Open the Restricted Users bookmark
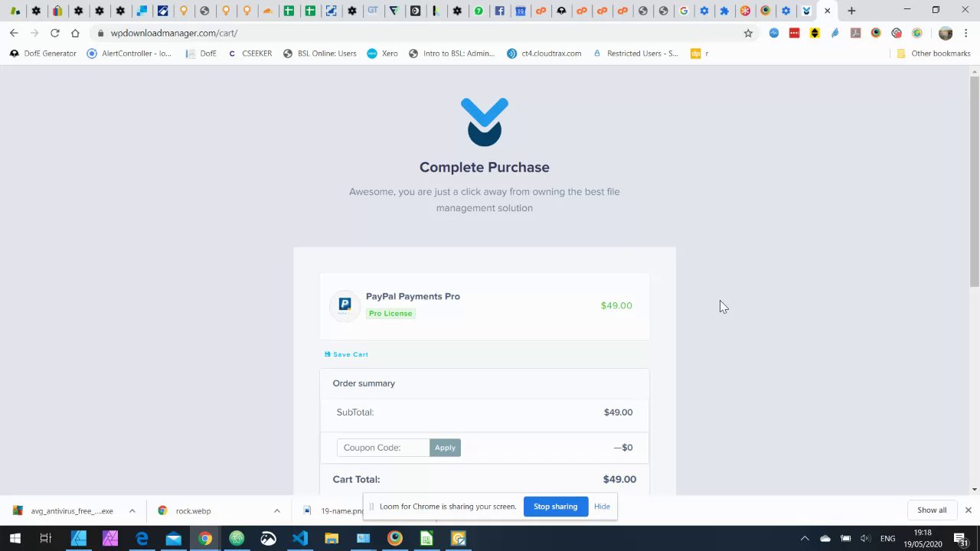This screenshot has width=980, height=551. (635, 54)
